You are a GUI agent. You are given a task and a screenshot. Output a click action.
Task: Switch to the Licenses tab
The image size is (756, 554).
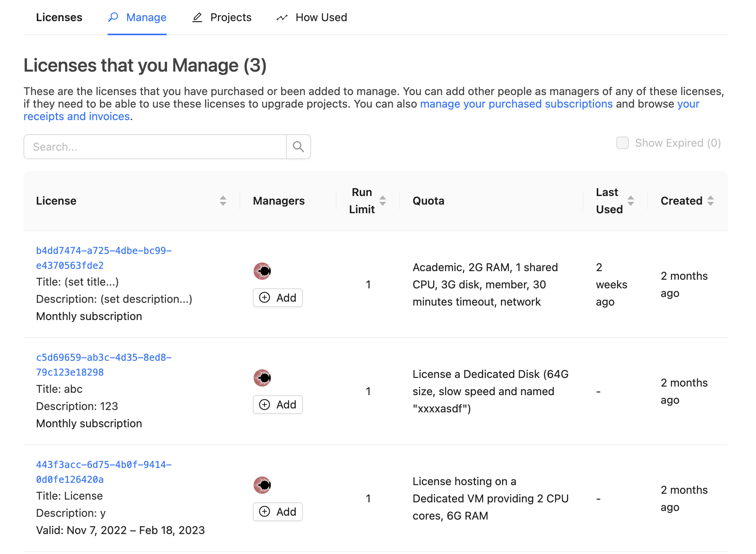point(59,17)
